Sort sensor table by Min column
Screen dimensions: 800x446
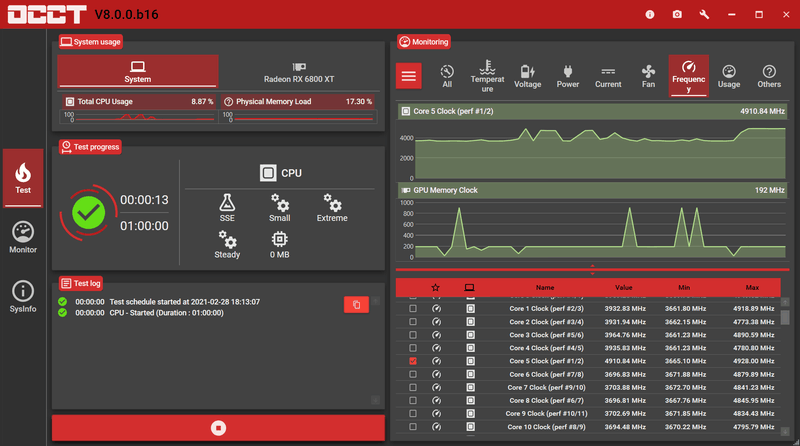pyautogui.click(x=684, y=288)
